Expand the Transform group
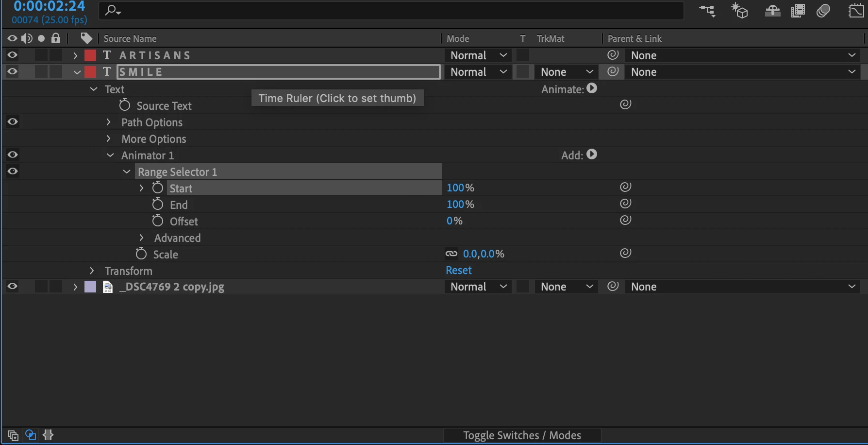 tap(92, 271)
